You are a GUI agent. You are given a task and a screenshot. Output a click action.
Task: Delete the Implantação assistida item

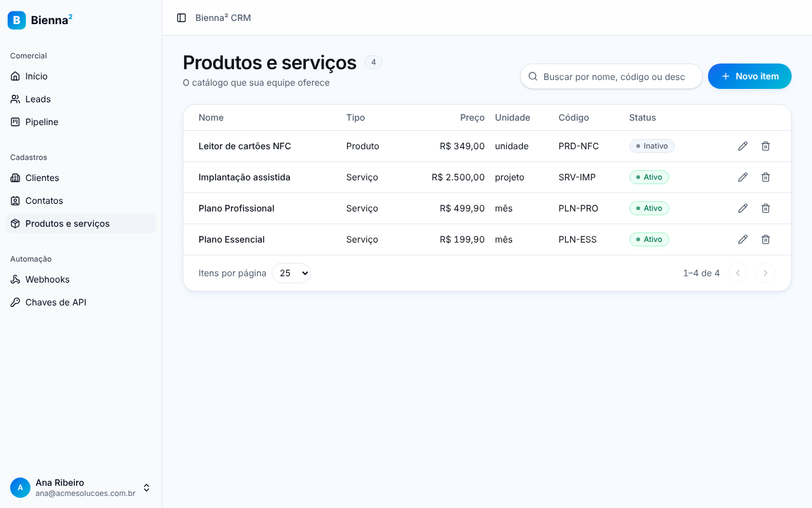(766, 177)
